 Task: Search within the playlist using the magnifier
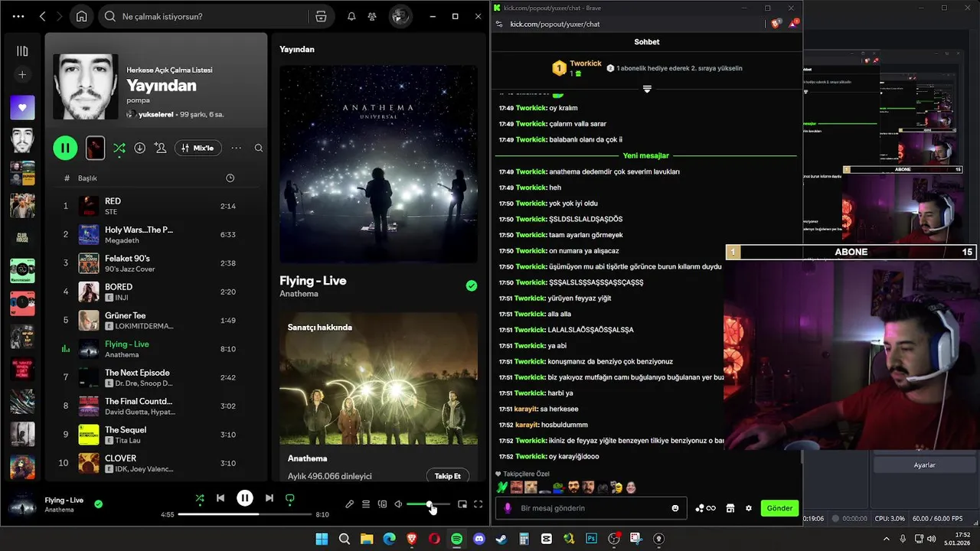pyautogui.click(x=259, y=148)
